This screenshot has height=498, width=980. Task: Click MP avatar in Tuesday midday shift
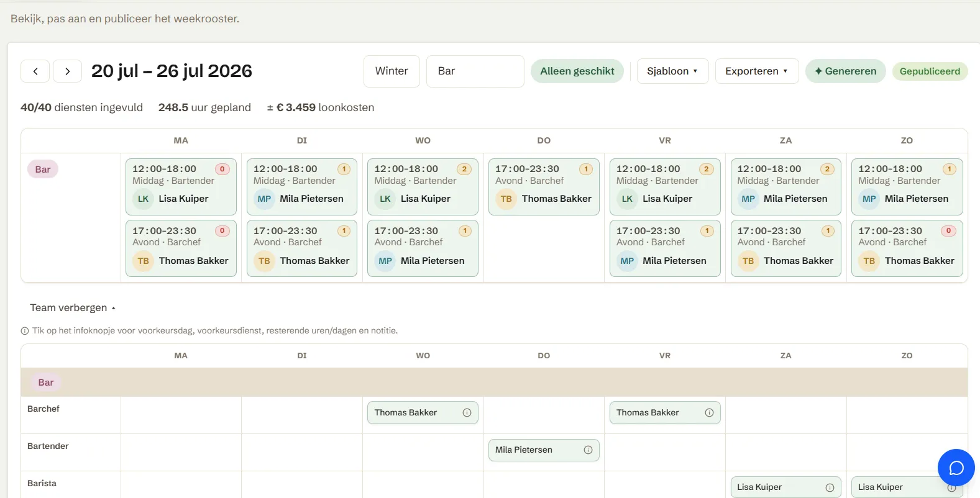(x=264, y=199)
